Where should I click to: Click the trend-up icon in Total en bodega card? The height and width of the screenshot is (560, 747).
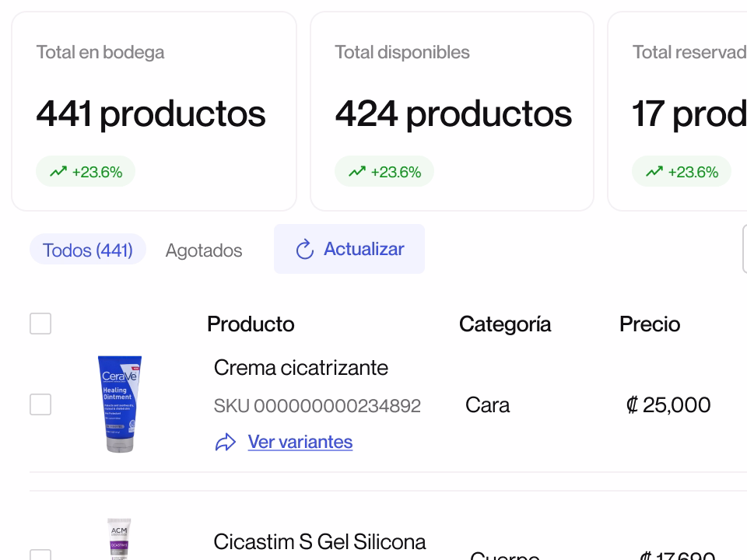58,172
